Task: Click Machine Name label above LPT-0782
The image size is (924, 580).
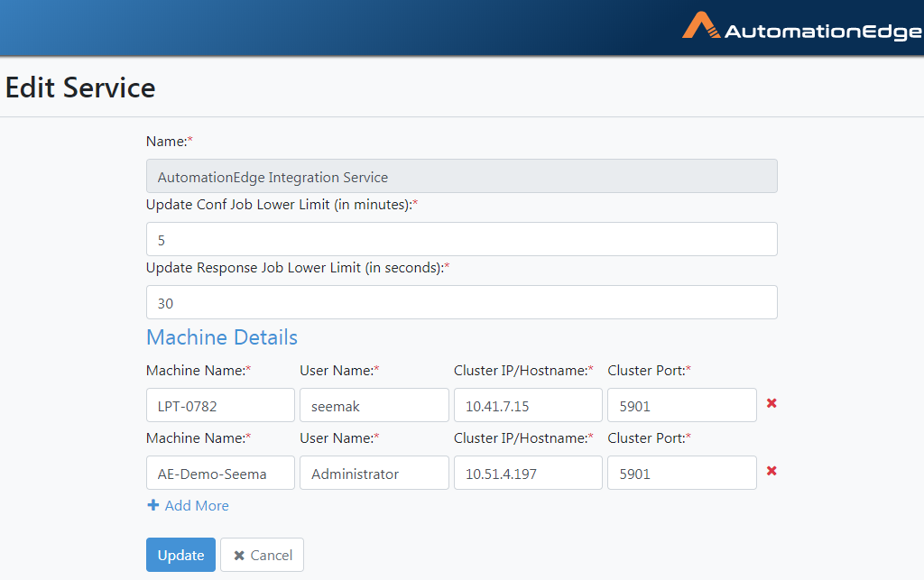Action: tap(199, 371)
